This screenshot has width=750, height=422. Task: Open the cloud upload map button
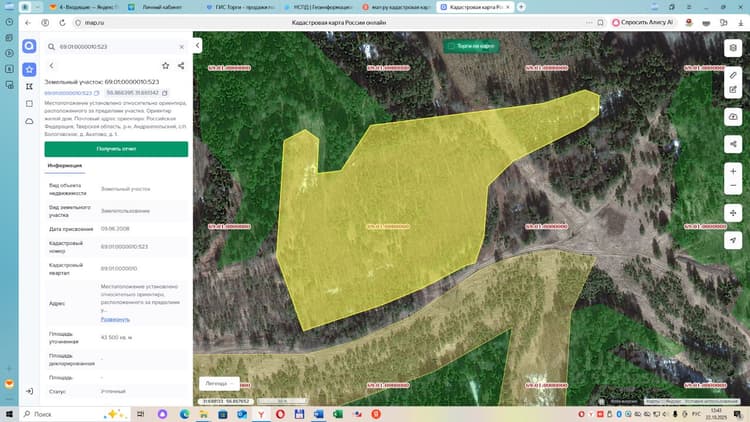tap(733, 117)
